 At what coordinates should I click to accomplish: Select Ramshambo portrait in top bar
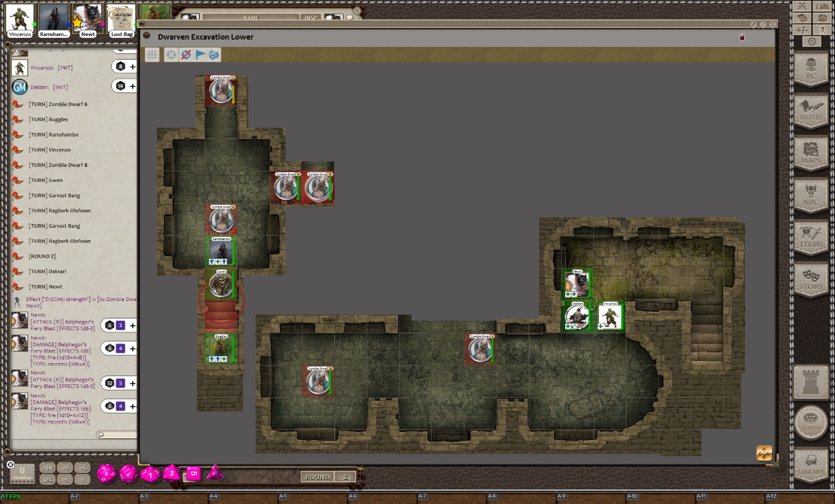pyautogui.click(x=53, y=20)
